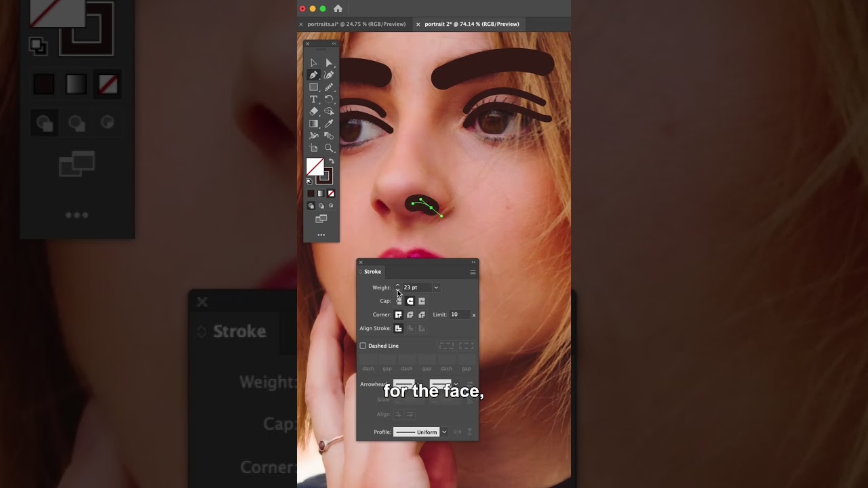
Task: Select the Rotate tool
Action: coord(329,100)
